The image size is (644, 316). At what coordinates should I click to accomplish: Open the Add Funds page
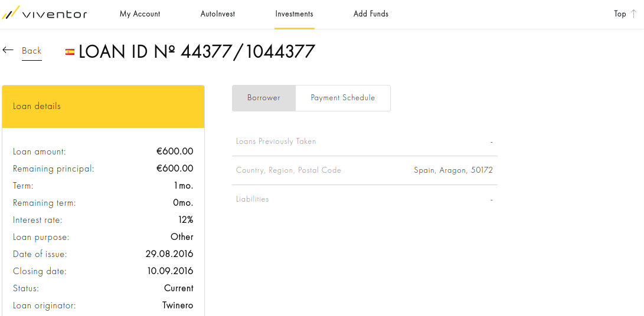coord(371,14)
